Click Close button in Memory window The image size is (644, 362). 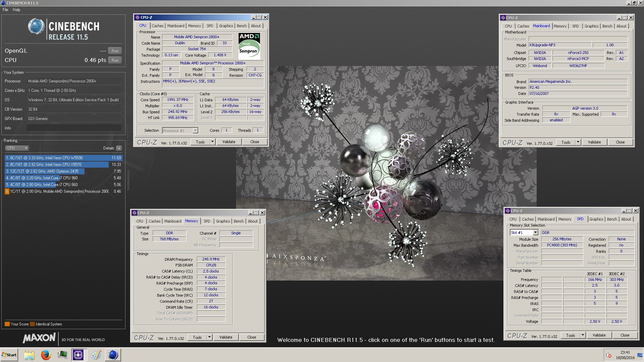coord(252,338)
